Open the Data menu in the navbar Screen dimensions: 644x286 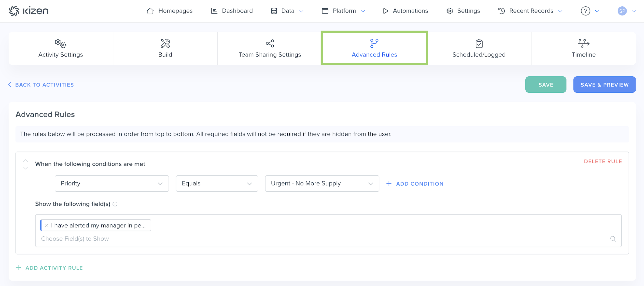pos(287,11)
